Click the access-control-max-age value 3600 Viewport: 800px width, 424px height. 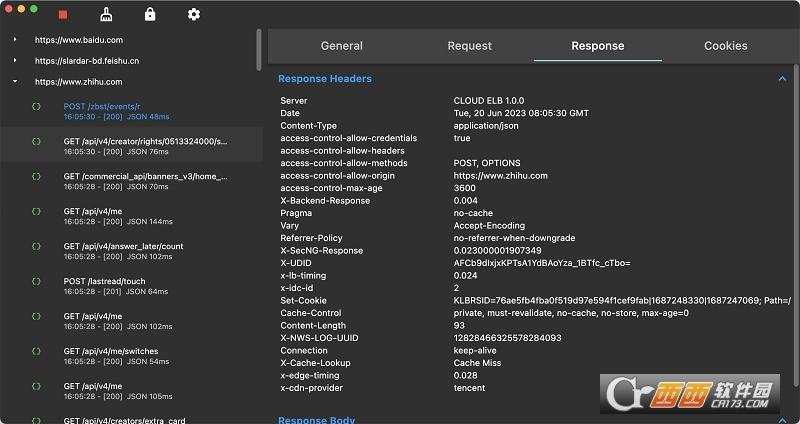[x=465, y=188]
